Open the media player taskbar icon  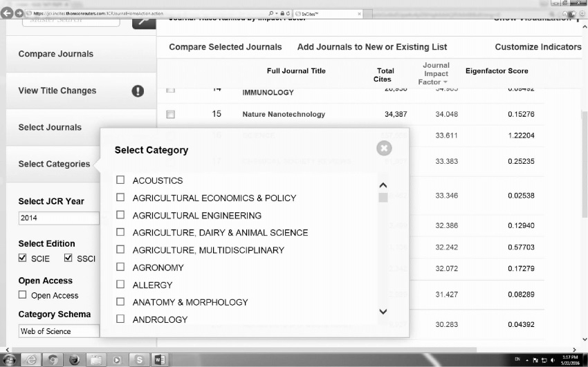click(118, 360)
